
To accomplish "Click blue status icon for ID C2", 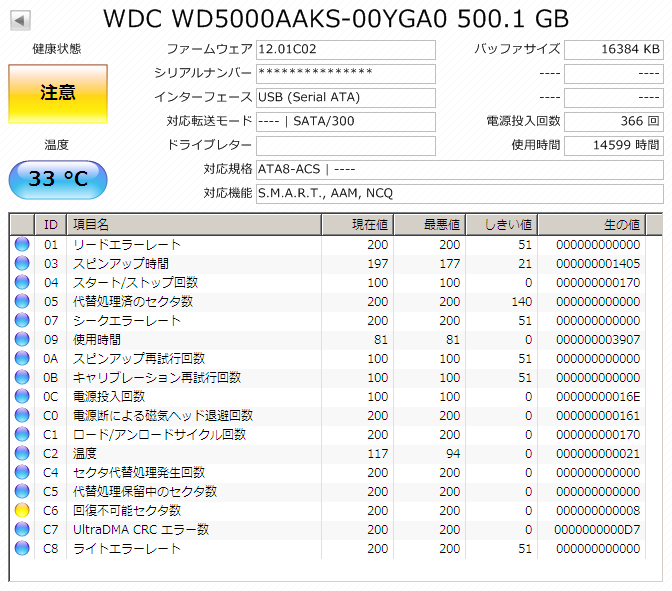I will coord(22,453).
